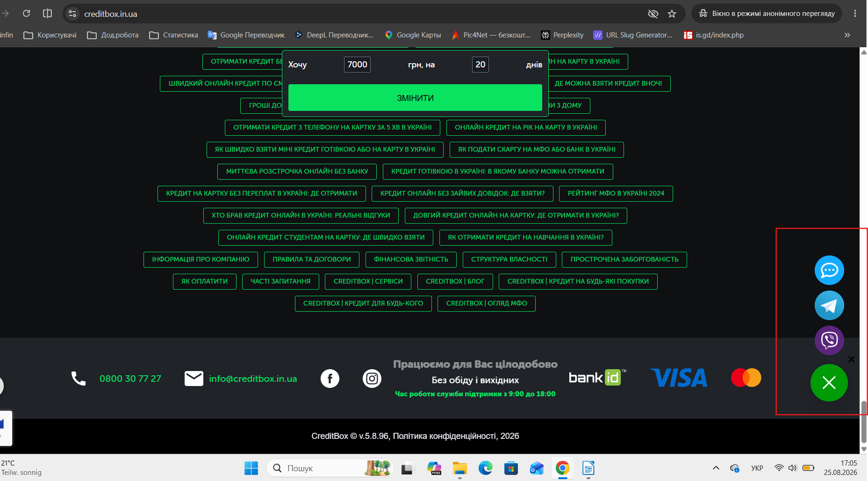Open the Perplexity bookmark
868x481 pixels.
click(x=562, y=35)
